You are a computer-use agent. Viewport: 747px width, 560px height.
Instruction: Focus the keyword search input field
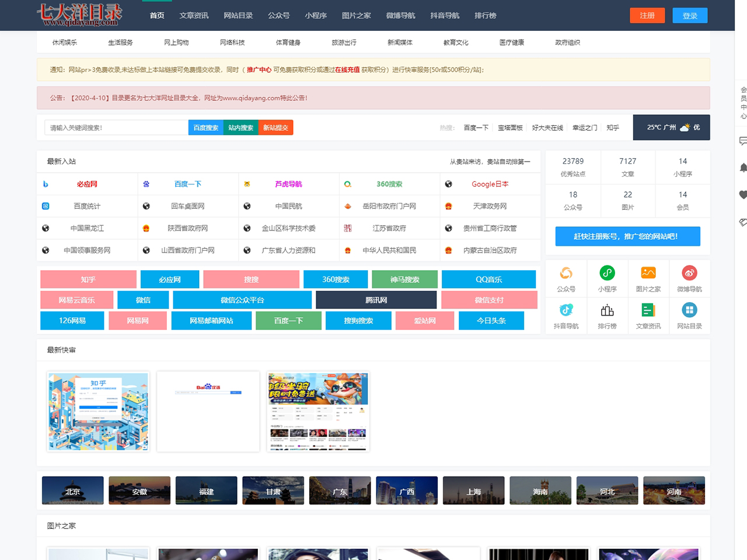pos(116,128)
